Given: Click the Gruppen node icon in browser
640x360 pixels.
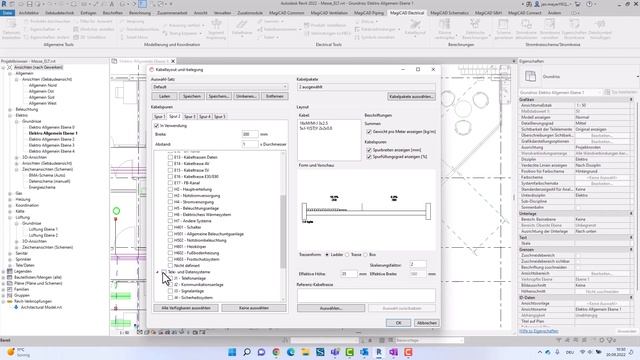Looking at the screenshot, I should pyautogui.click(x=9, y=295).
